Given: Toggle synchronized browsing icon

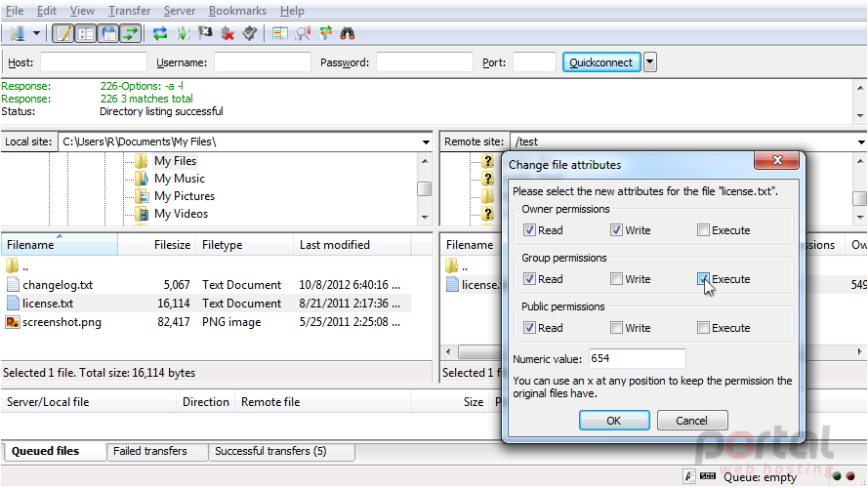Looking at the screenshot, I should 325,34.
